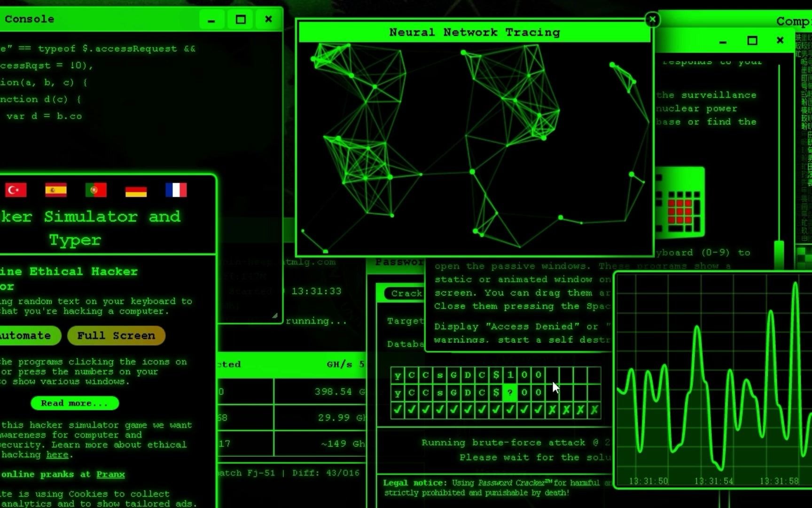This screenshot has width=812, height=508.
Task: Click the '13:31:54' chart time label
Action: pos(714,481)
